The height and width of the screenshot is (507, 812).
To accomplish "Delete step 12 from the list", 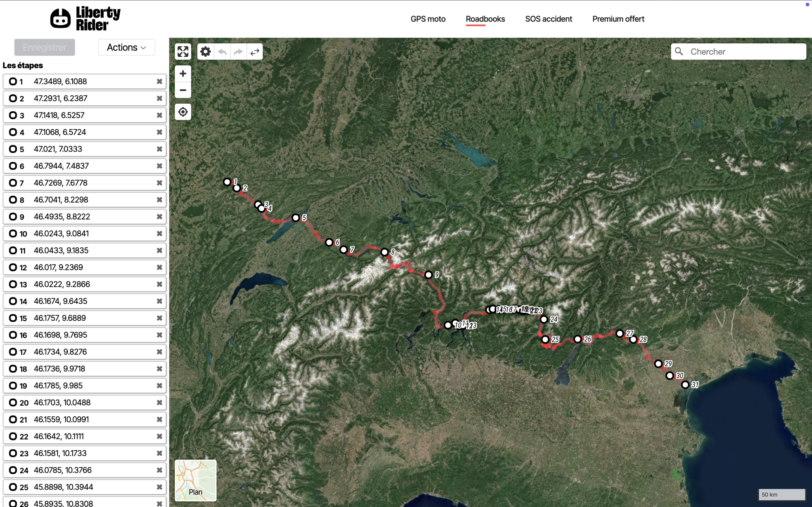I will (159, 267).
